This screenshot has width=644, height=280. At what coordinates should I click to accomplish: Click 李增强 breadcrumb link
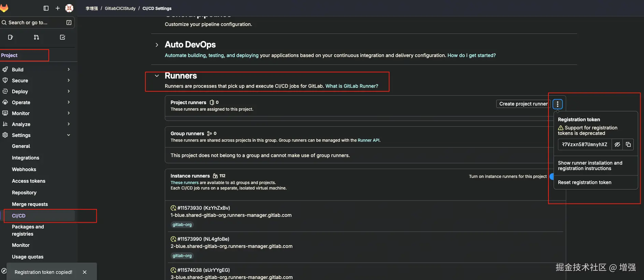click(x=91, y=8)
